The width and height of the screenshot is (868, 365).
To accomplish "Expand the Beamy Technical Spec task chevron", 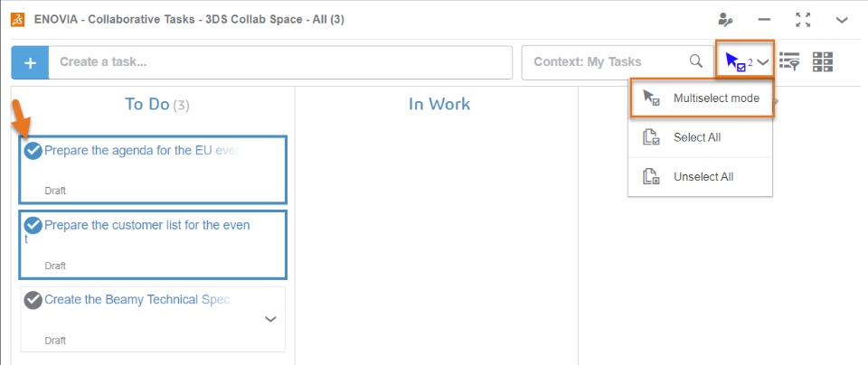I will tap(270, 319).
